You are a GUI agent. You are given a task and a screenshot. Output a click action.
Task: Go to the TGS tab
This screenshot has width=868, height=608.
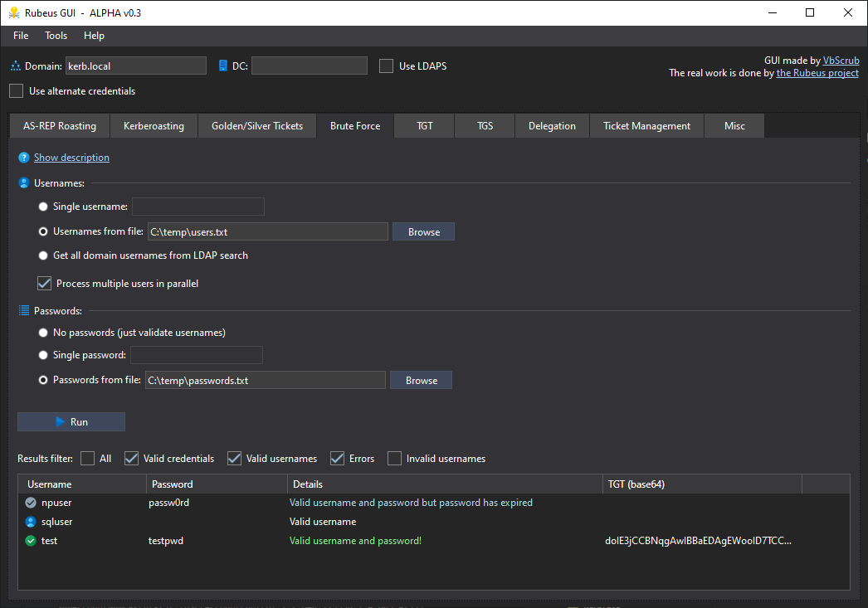[485, 125]
